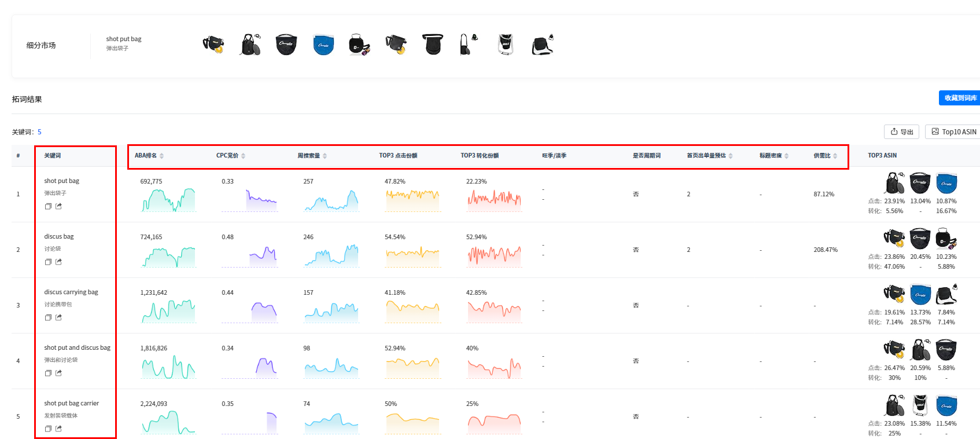Open share icon under 'discus bag'

point(58,262)
